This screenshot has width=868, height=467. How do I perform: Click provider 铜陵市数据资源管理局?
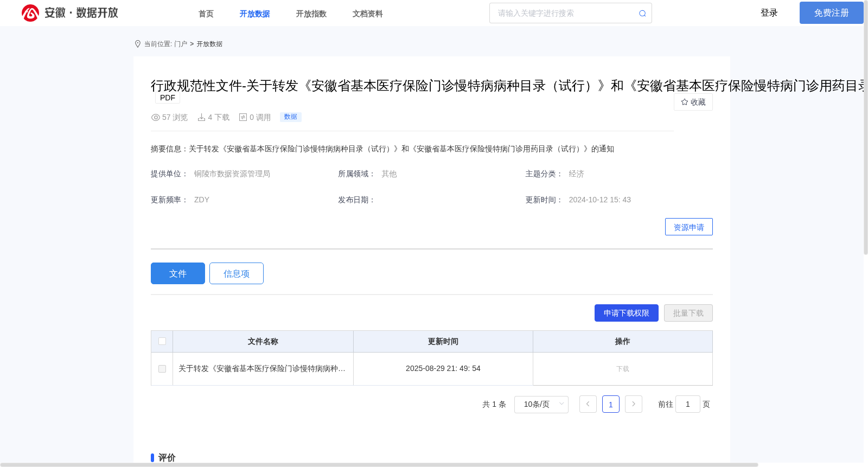pyautogui.click(x=232, y=174)
